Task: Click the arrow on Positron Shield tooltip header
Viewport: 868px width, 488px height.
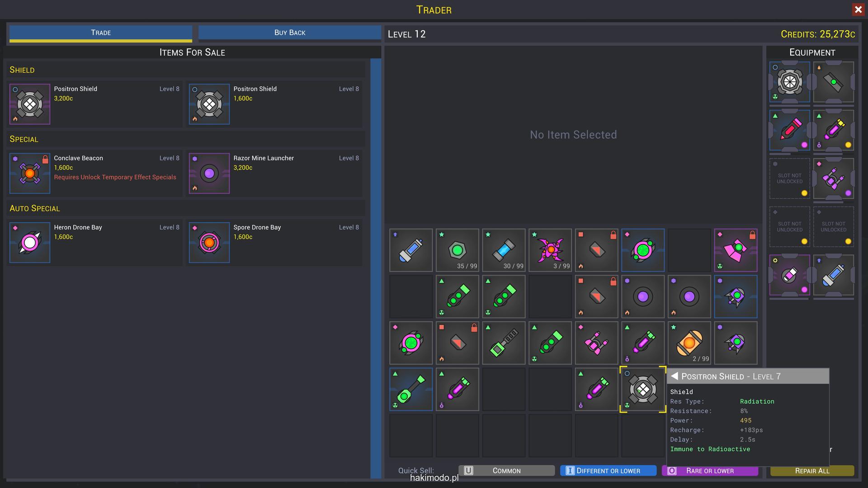Action: tap(675, 376)
